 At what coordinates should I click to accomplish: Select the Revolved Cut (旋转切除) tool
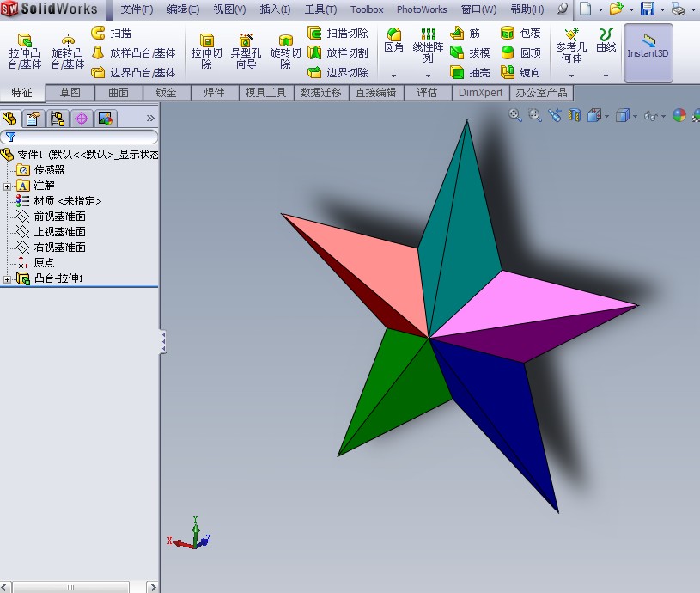coord(285,52)
